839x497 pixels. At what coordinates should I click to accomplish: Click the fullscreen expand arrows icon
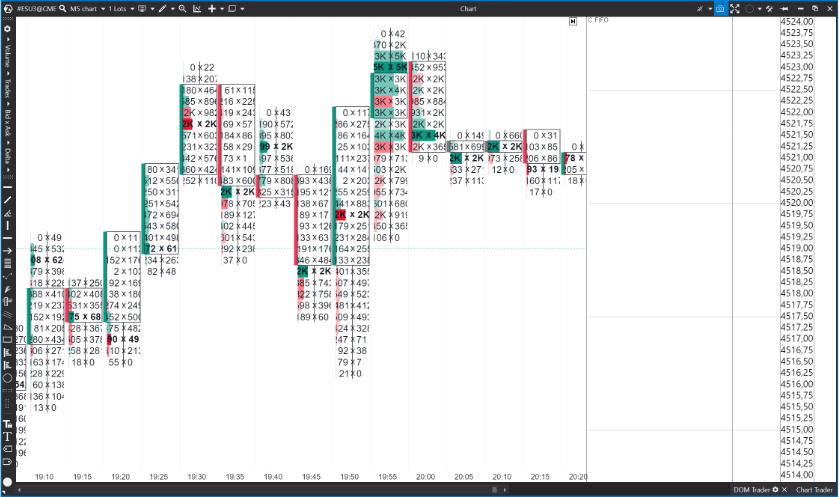point(735,9)
